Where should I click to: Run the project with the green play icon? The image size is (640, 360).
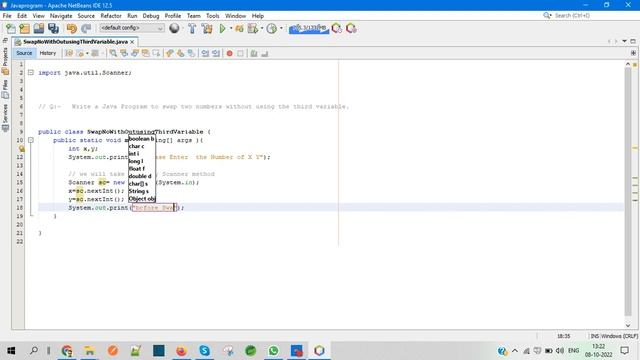[x=222, y=28]
